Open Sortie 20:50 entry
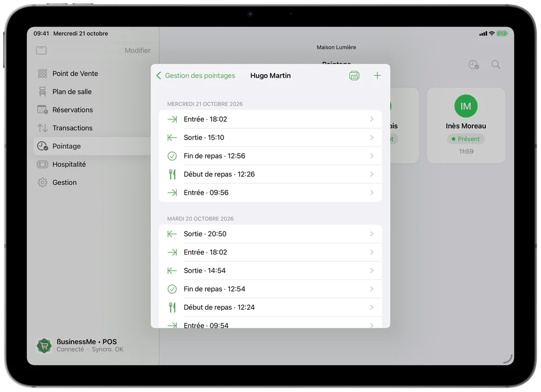Screen dimensions: 541x392 [x=270, y=234]
